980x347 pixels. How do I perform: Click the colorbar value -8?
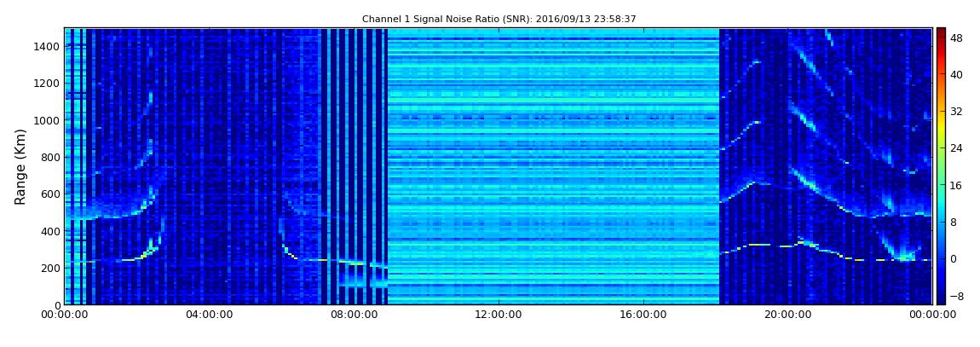click(x=956, y=296)
